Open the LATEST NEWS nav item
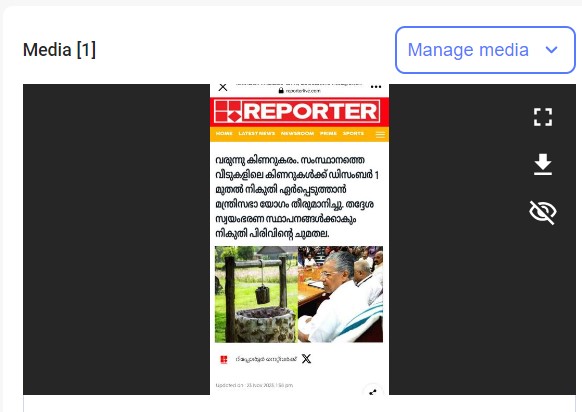Screen dimensions: 582x412 256,133
